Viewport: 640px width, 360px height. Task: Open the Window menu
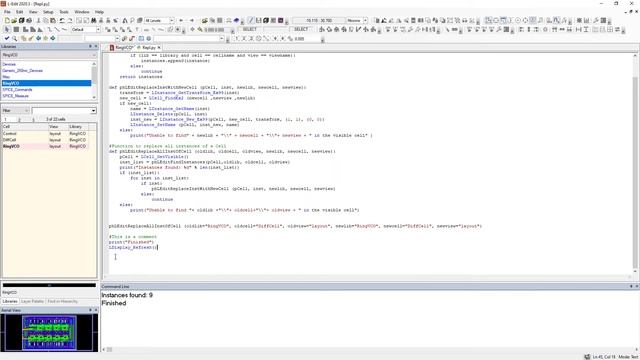(x=82, y=12)
